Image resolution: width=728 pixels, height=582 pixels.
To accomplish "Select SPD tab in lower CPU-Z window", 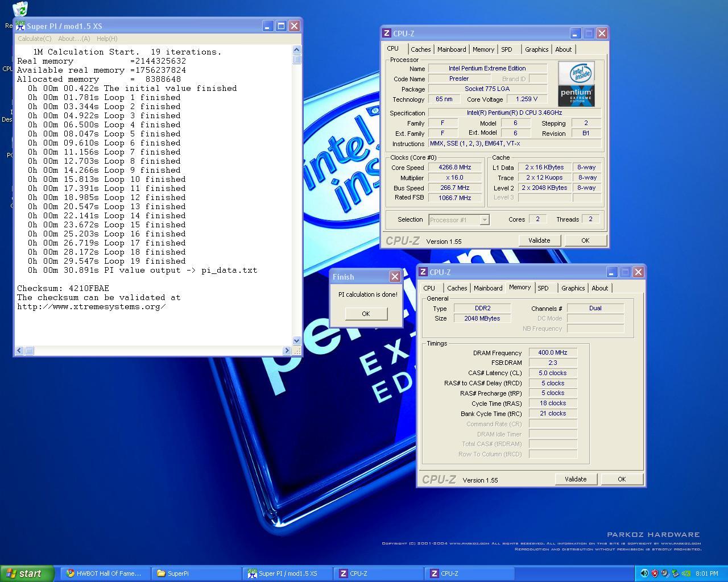I will pyautogui.click(x=543, y=288).
